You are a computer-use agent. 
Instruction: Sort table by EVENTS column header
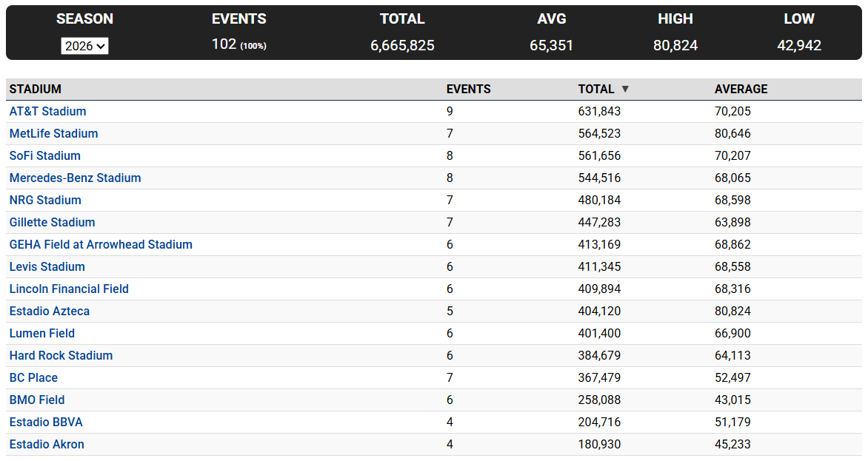point(468,89)
